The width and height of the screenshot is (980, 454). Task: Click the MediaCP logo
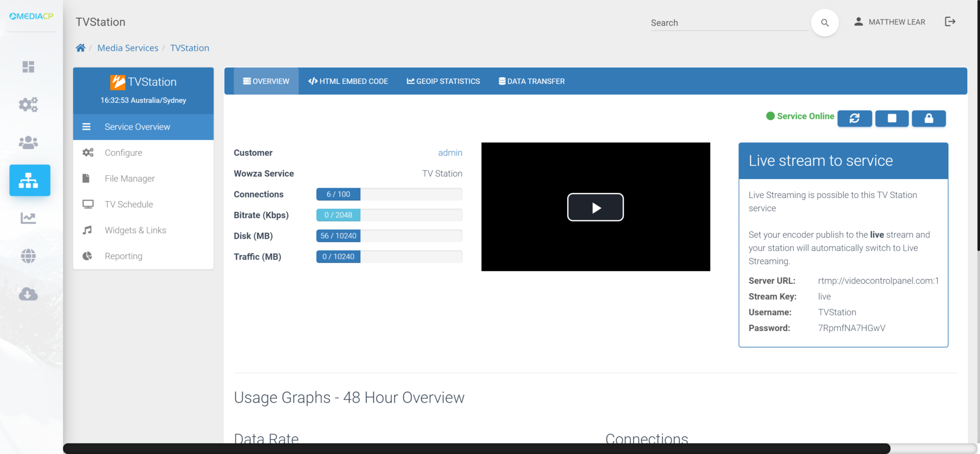click(x=31, y=16)
